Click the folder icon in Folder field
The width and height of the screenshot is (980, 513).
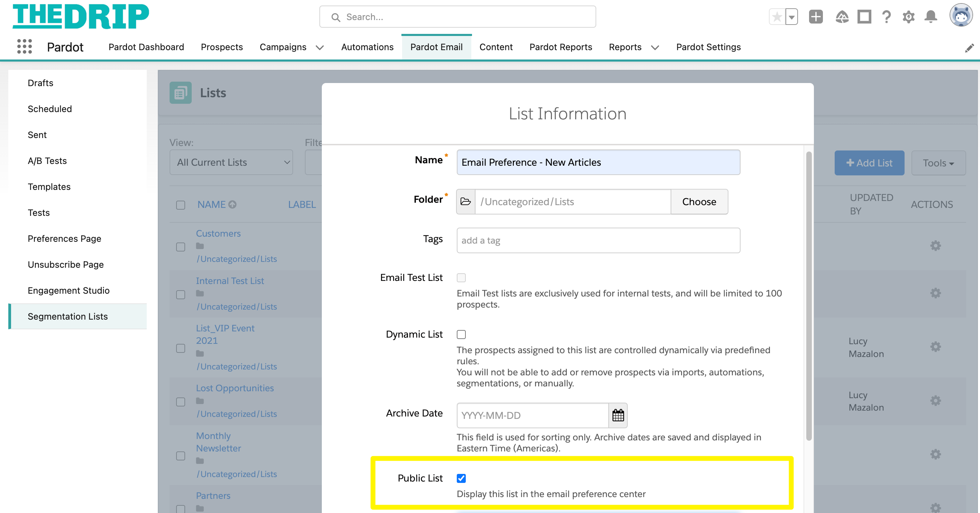pos(466,202)
